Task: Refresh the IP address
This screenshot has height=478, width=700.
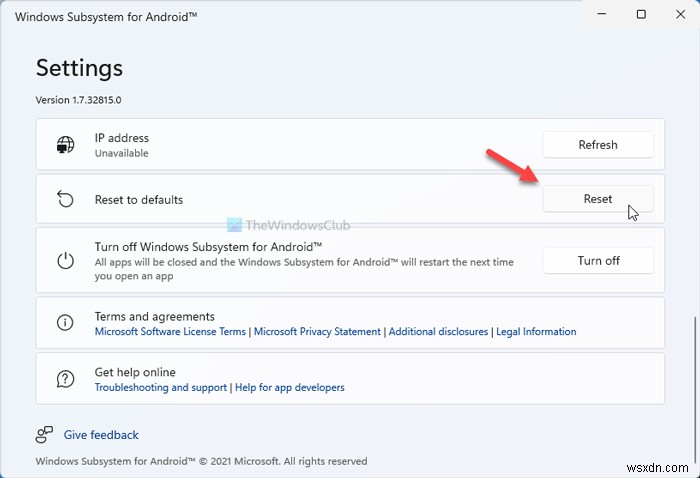Action: [x=597, y=145]
